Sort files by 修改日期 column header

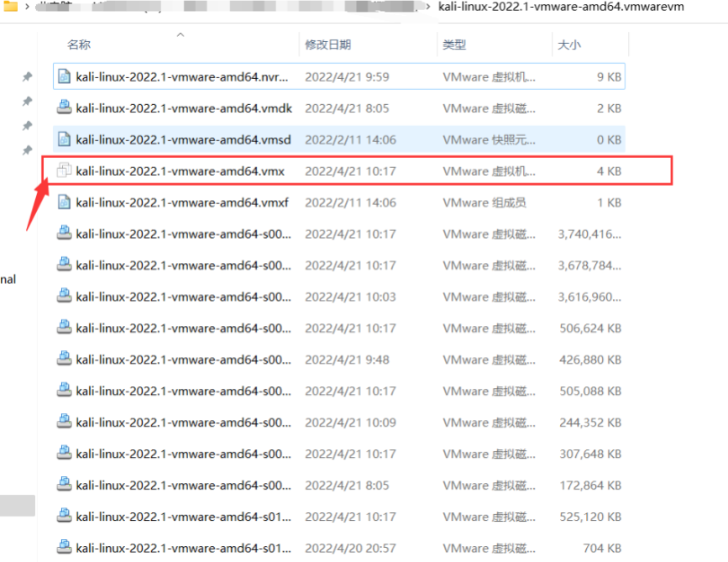[327, 45]
